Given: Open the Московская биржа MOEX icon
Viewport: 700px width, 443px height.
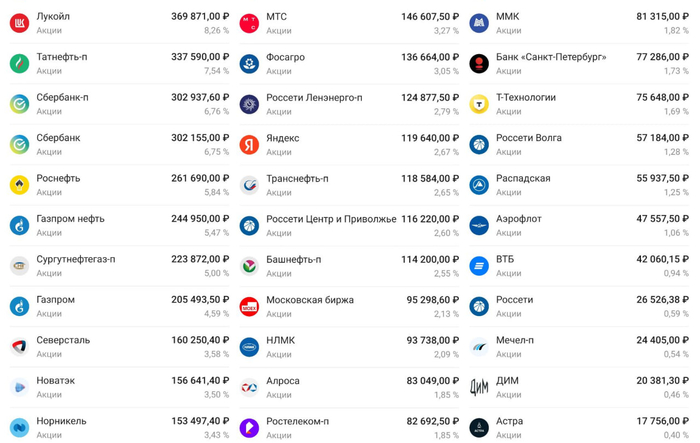Looking at the screenshot, I should coord(249,307).
